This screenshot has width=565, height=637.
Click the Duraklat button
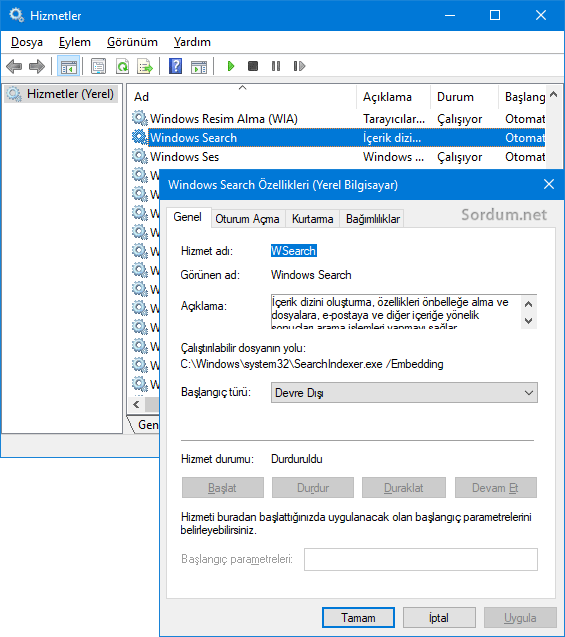pyautogui.click(x=404, y=488)
